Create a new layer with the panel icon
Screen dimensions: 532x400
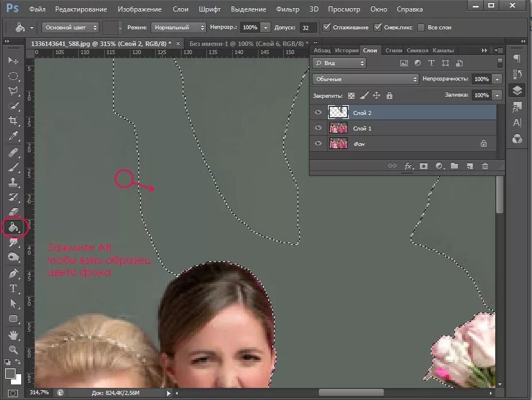pyautogui.click(x=469, y=166)
